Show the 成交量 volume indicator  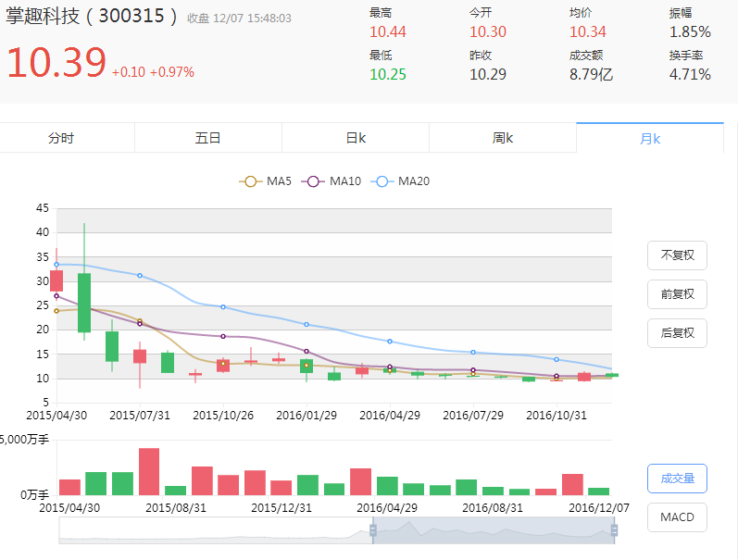[677, 479]
